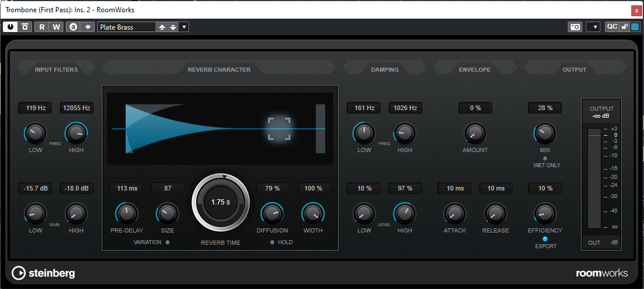The width and height of the screenshot is (644, 289).
Task: Toggle the effect bypass button
Action: 25,27
